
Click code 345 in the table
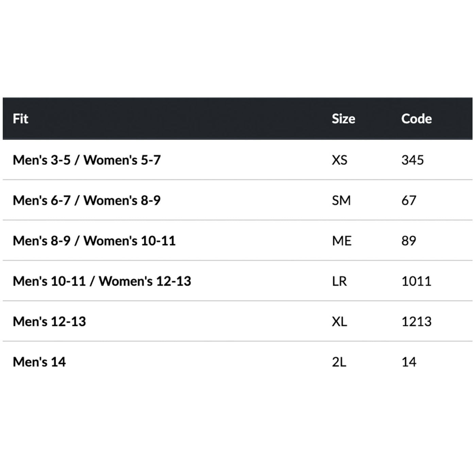click(412, 160)
